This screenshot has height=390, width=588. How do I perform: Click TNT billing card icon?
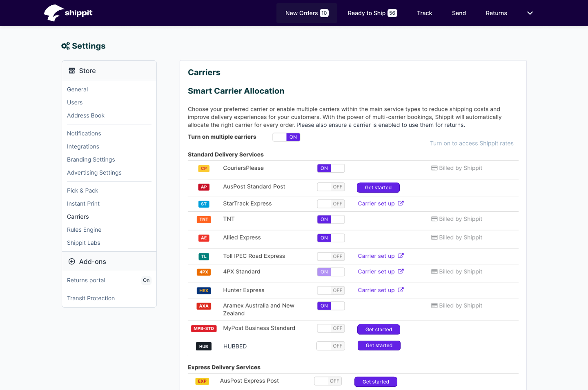[434, 219]
